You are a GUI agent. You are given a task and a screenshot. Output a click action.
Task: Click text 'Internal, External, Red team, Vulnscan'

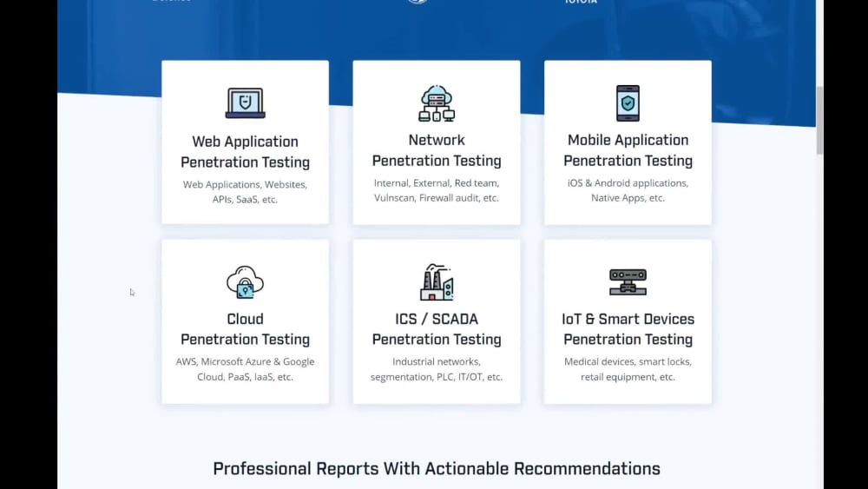437,190
